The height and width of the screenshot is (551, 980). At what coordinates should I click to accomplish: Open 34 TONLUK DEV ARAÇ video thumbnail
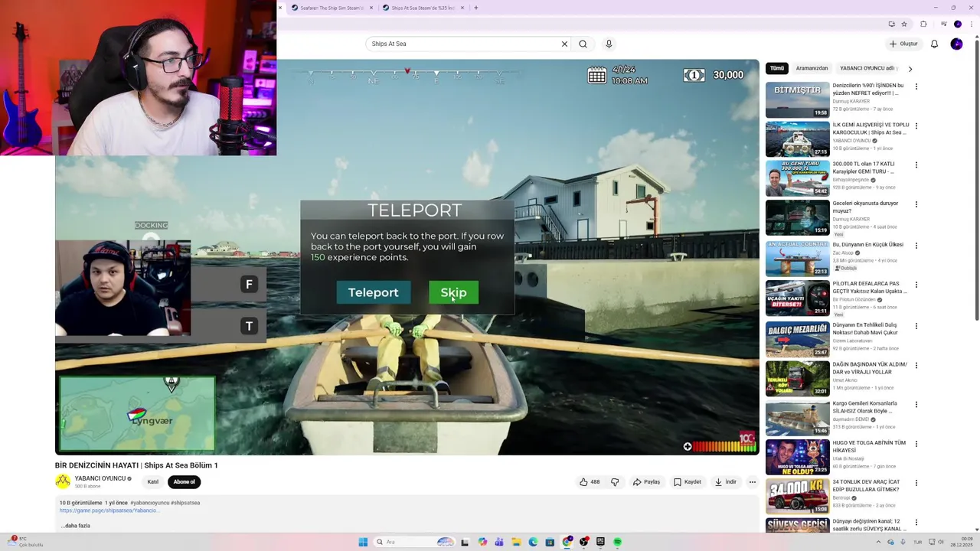click(x=797, y=497)
